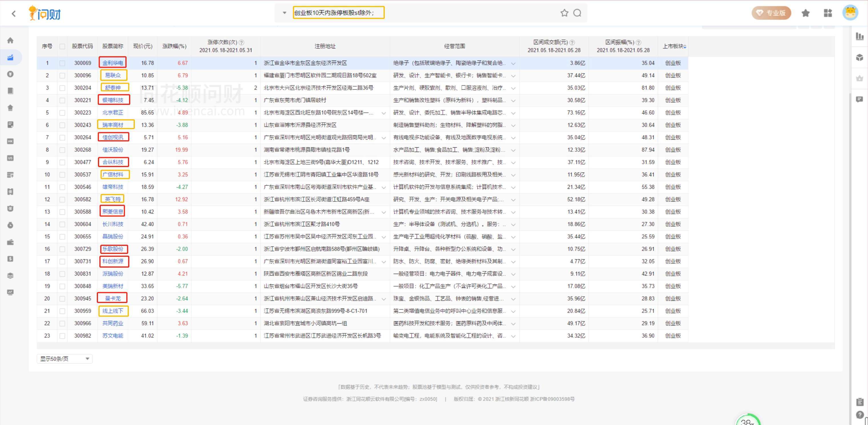Check the box for 300096 易联众
868x425 pixels.
(x=62, y=75)
